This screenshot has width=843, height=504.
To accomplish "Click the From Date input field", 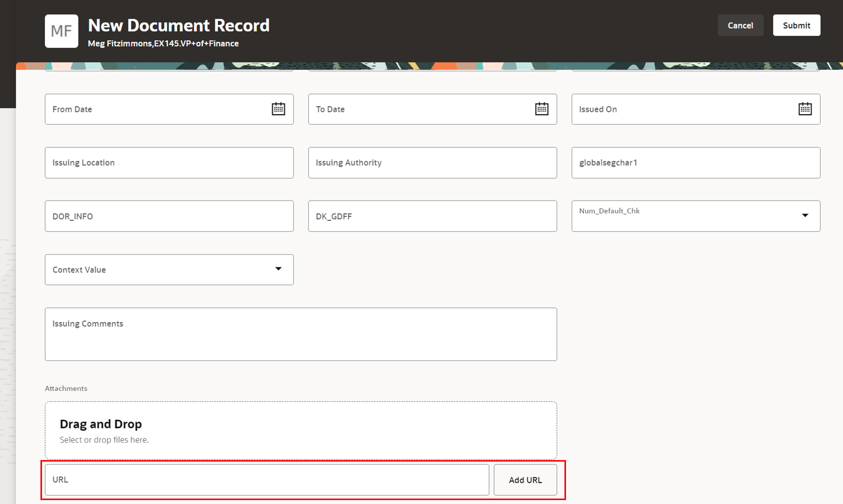I will coord(156,109).
